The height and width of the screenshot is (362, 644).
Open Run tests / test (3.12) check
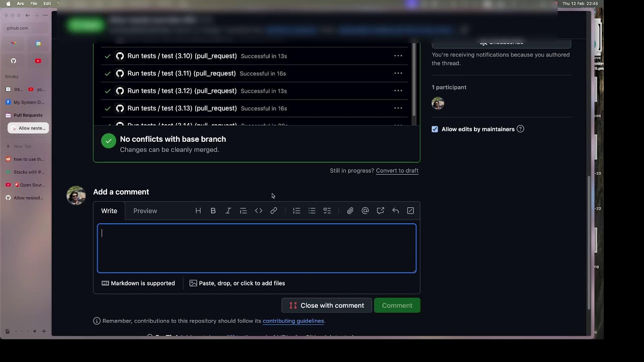point(182,90)
